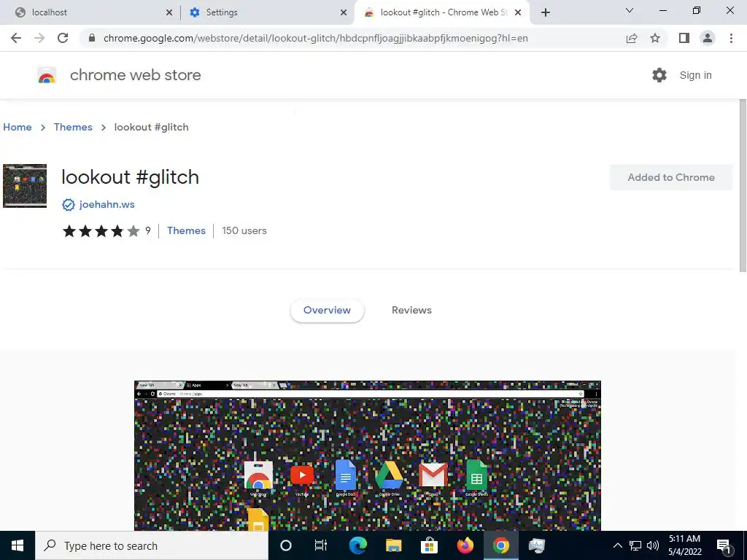This screenshot has height=560, width=747.
Task: Go to Home breadcrumb
Action: [x=18, y=127]
